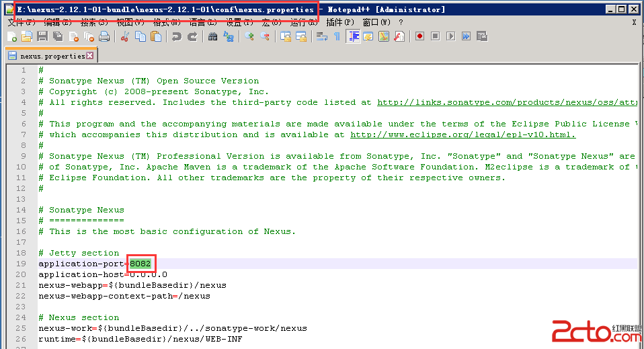Run macro multiple times icon

pyautogui.click(x=467, y=37)
